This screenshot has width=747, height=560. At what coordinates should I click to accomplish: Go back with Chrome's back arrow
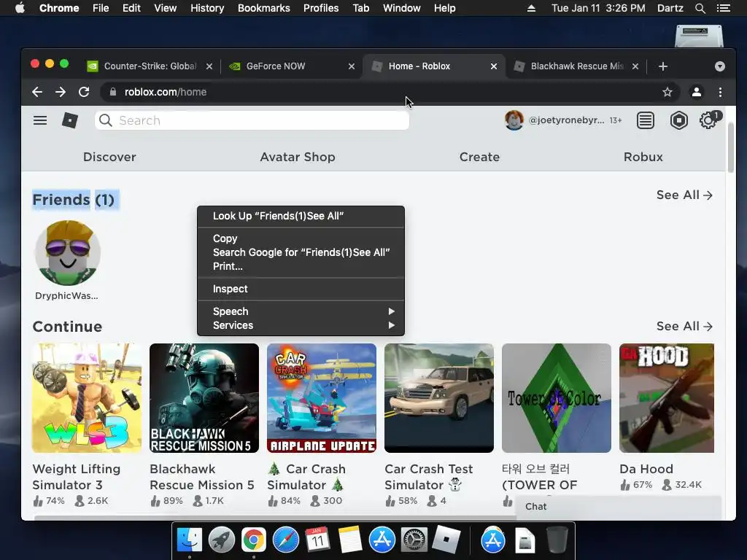(37, 92)
